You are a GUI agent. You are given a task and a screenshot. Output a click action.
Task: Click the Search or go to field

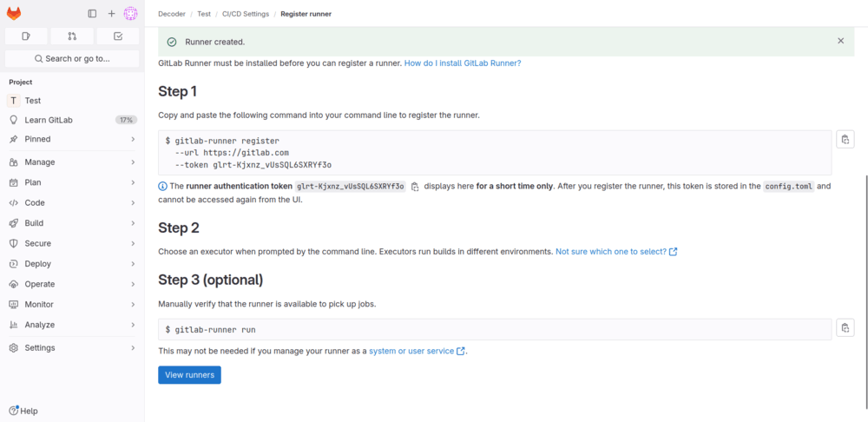(x=72, y=59)
